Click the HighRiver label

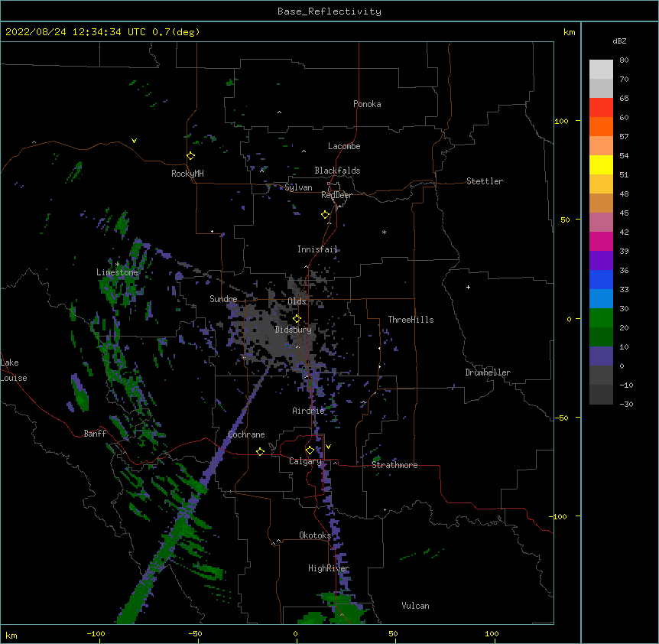pos(329,568)
